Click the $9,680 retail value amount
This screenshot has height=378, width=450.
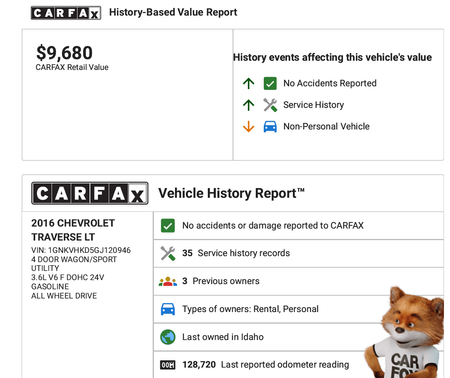tap(64, 53)
